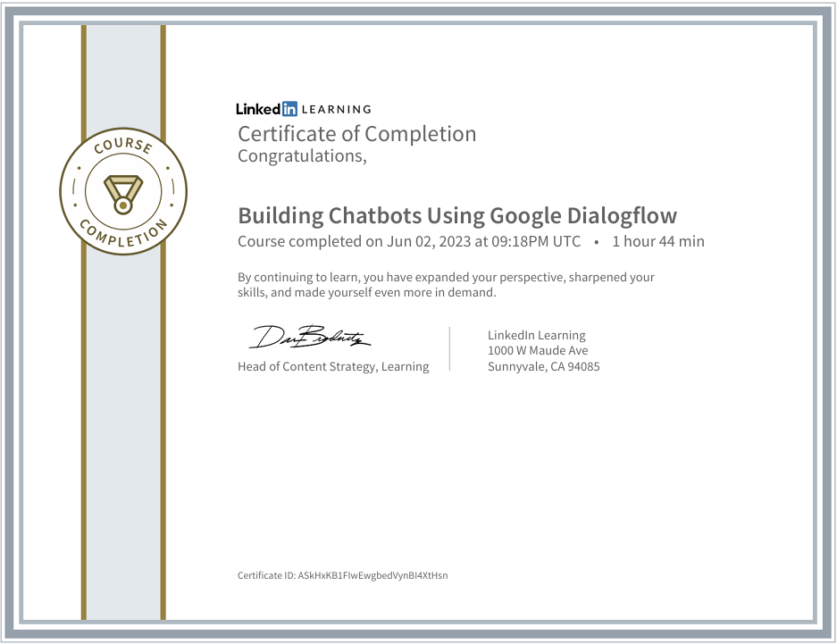The width and height of the screenshot is (837, 644).
Task: Click the bullet separator before the duration
Action: click(x=596, y=242)
